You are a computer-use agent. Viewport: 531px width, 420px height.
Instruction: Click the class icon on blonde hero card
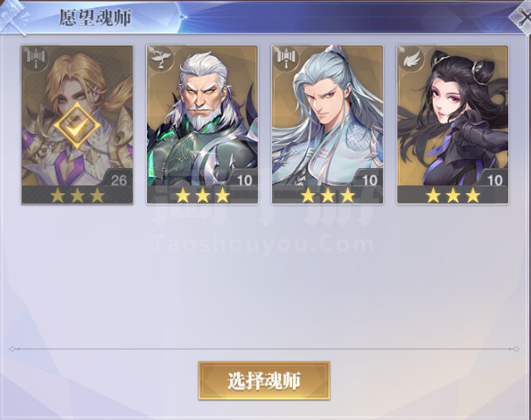click(36, 59)
